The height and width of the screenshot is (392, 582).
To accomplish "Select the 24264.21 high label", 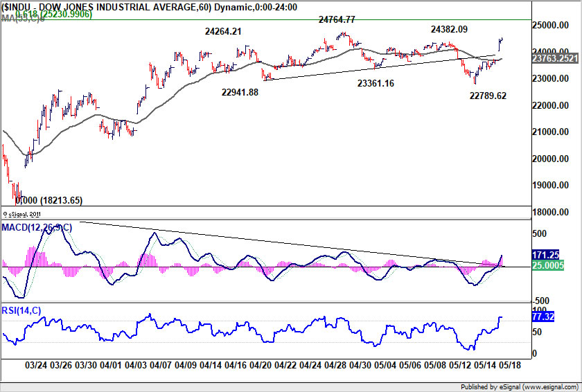I will point(223,32).
